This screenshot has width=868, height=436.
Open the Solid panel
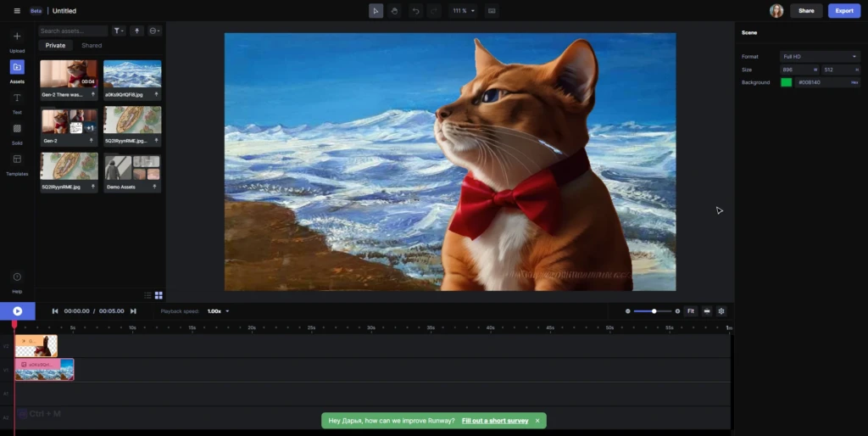point(17,129)
